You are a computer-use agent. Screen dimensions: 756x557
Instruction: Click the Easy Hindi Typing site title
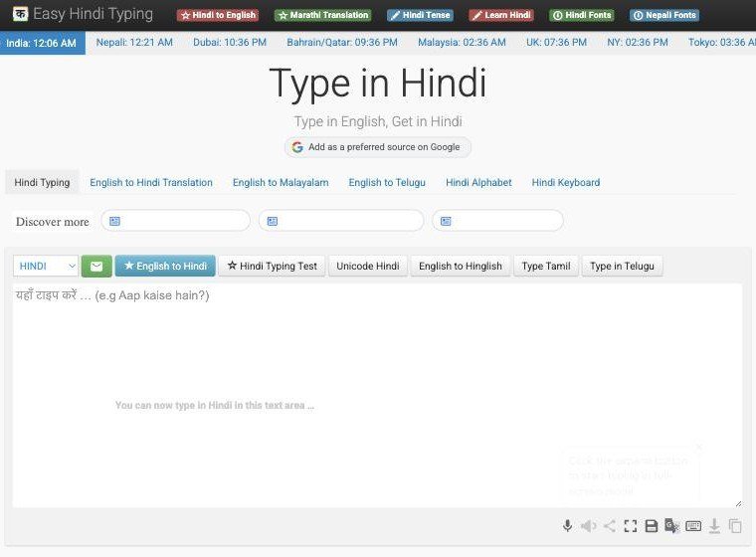(94, 14)
